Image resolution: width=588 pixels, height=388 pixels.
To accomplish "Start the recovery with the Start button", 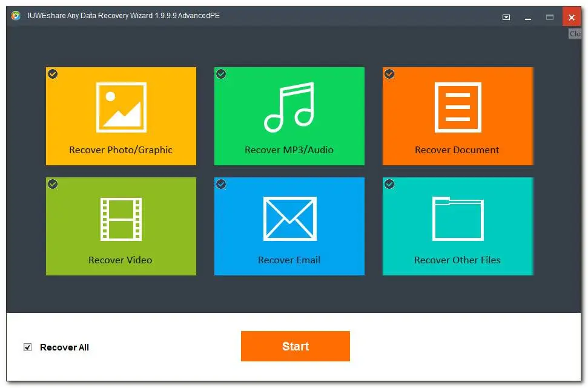I will (x=295, y=346).
